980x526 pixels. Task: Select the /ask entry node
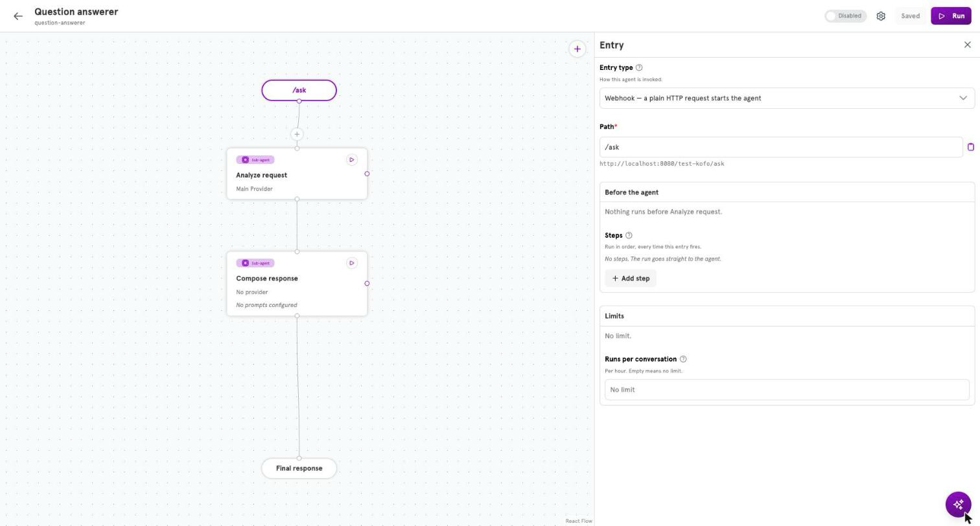(x=299, y=91)
